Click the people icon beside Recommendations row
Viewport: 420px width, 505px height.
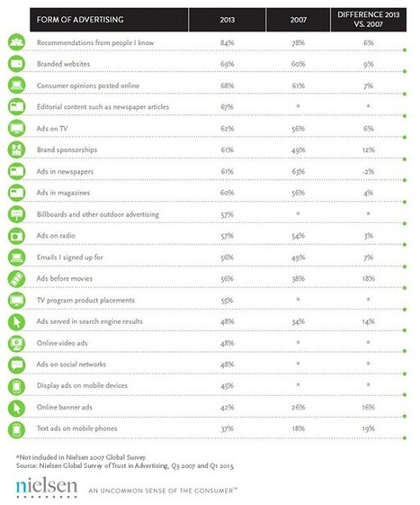point(16,42)
